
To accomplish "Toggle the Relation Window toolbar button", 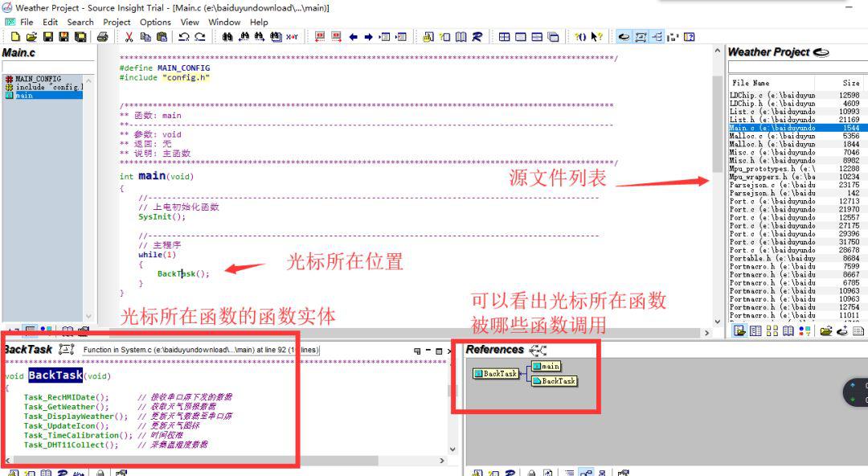I will click(657, 37).
